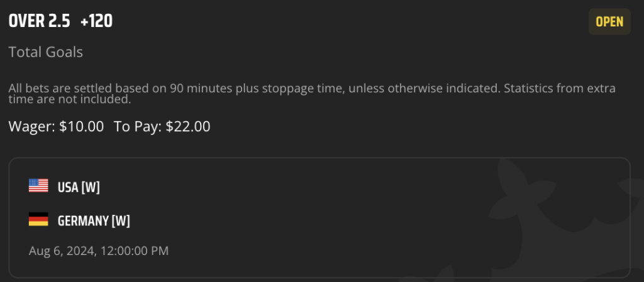Click the yellow OPEN status badge
Image resolution: width=644 pixels, height=282 pixels.
click(609, 22)
